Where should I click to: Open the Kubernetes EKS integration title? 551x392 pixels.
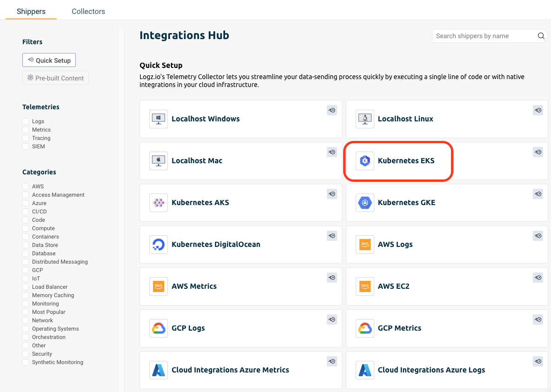click(x=406, y=161)
